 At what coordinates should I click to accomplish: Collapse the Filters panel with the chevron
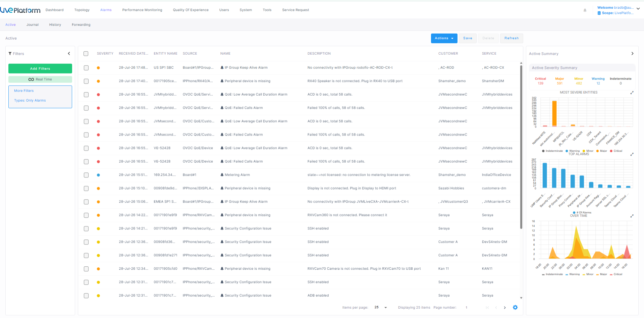pos(69,54)
